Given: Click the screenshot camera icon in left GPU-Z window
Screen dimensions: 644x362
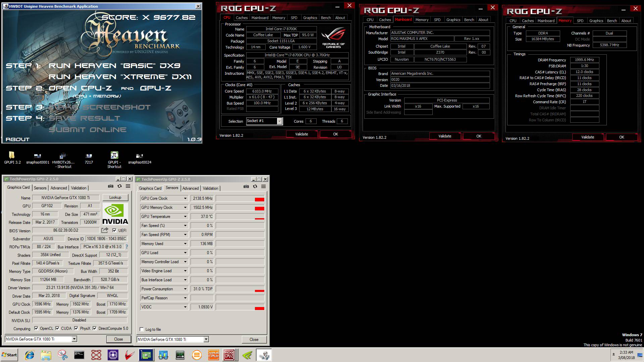Looking at the screenshot, I should tap(111, 186).
